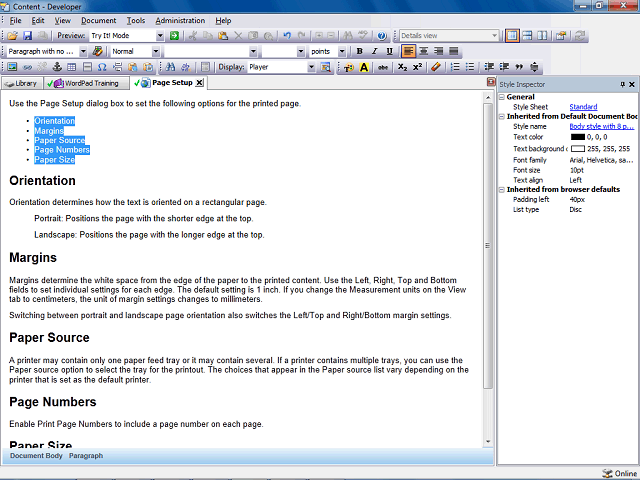This screenshot has height=480, width=640.
Task: Insert a hyperlink with the chain-link icon
Action: click(27, 67)
